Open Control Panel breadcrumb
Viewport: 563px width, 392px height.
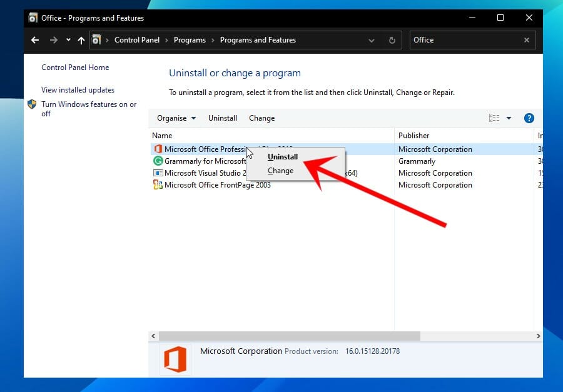click(x=137, y=40)
